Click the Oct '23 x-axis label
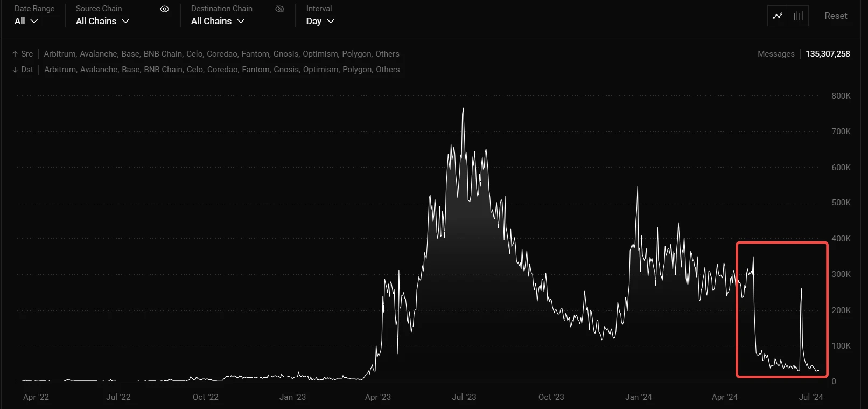The image size is (868, 409). tap(551, 397)
